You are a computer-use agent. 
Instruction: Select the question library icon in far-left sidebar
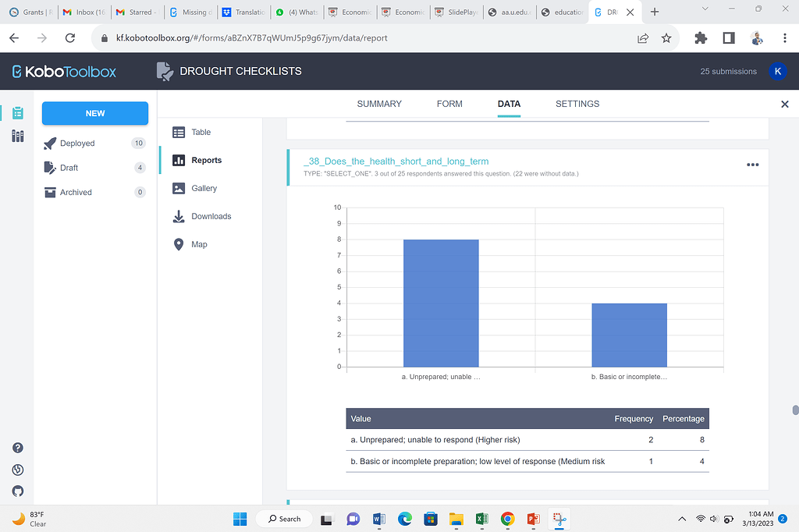(17, 136)
